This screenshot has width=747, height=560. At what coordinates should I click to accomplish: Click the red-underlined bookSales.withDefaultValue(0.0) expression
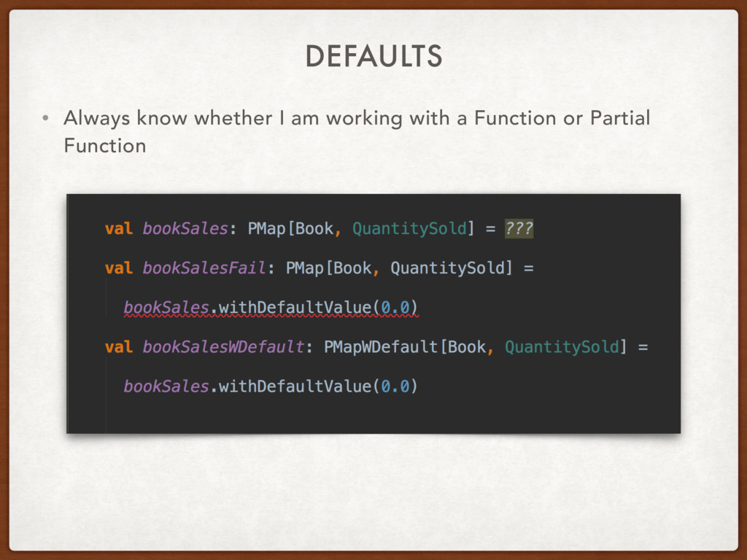[x=271, y=308]
